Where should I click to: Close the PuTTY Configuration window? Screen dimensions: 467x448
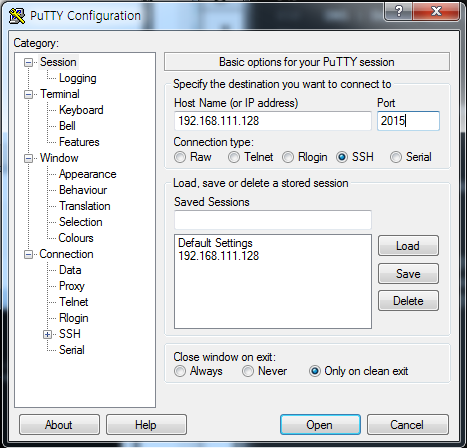436,12
